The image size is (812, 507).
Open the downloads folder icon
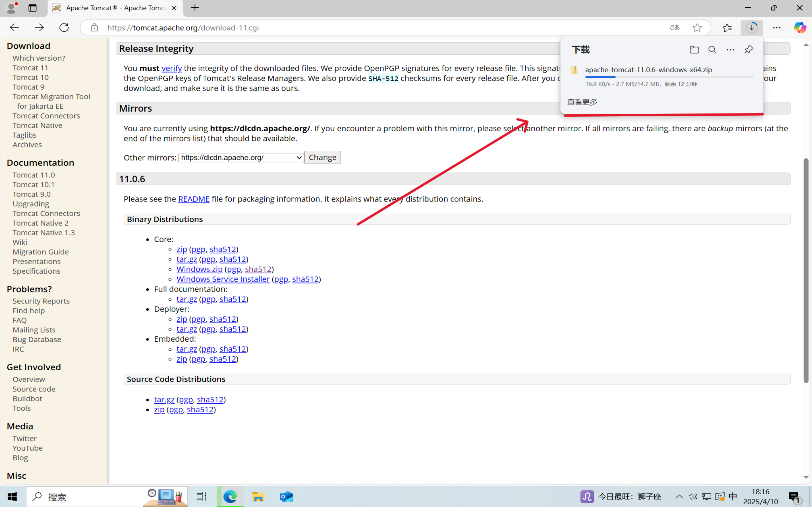(694, 49)
